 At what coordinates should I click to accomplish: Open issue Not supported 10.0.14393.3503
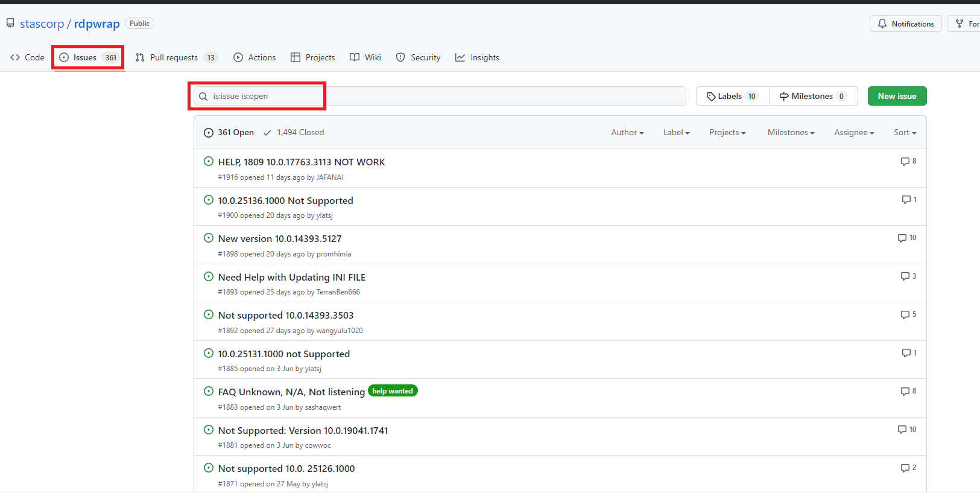(286, 315)
